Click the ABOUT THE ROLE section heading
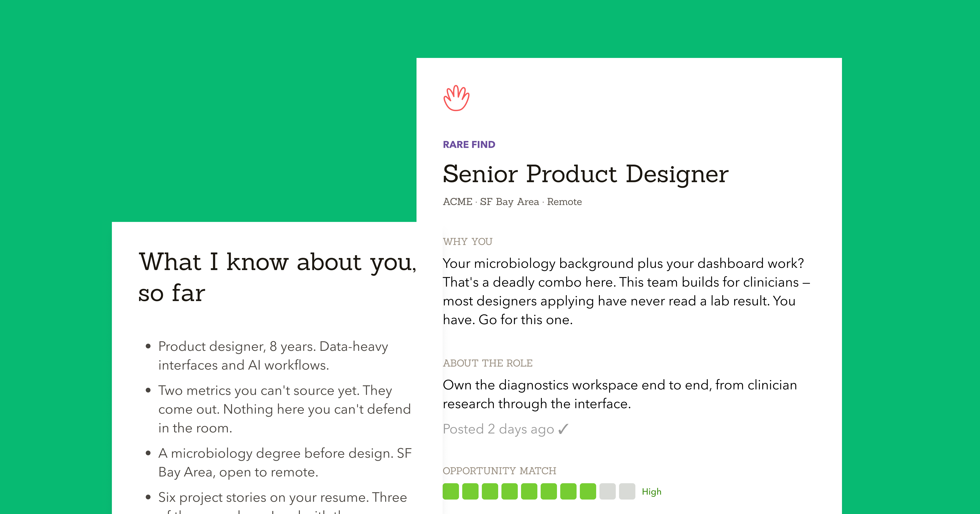The height and width of the screenshot is (514, 980). (x=488, y=363)
